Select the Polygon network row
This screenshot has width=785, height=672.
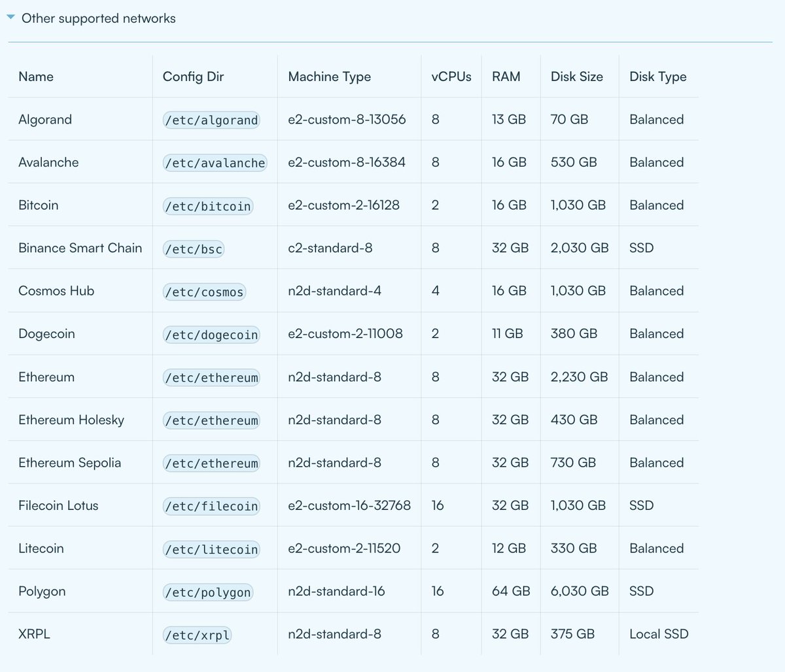coord(42,591)
